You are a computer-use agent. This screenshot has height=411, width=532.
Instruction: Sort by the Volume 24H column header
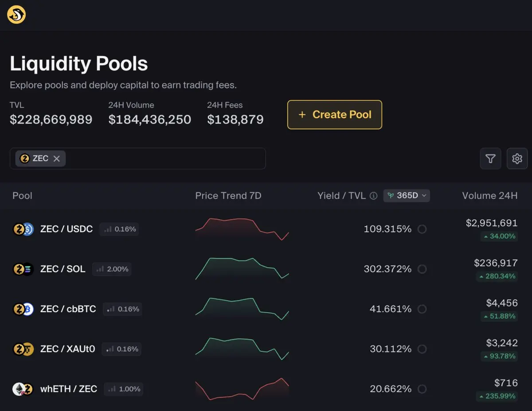[x=489, y=196]
